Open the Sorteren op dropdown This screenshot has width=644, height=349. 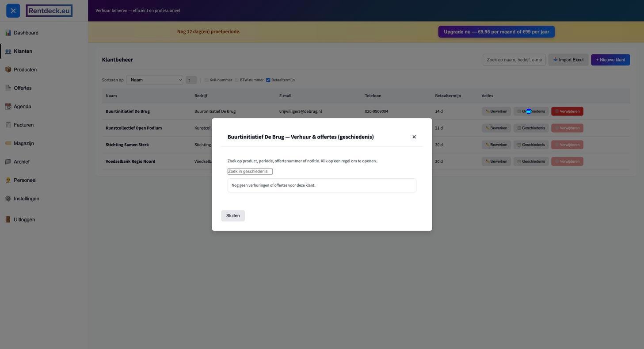click(x=155, y=80)
